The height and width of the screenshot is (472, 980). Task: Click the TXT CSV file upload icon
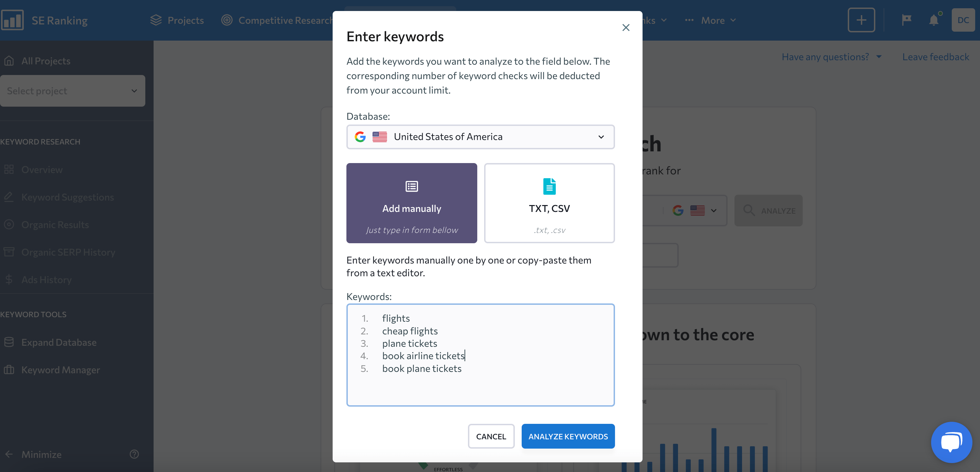pyautogui.click(x=548, y=185)
